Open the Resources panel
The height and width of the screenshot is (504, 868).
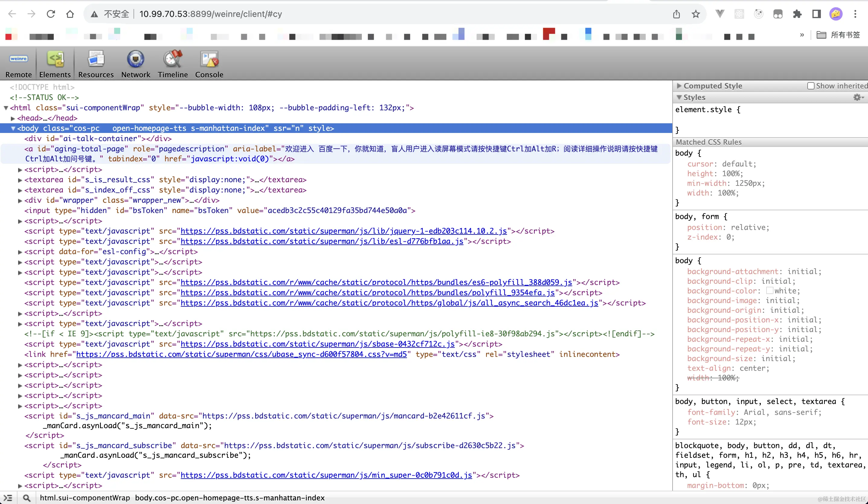(x=96, y=64)
